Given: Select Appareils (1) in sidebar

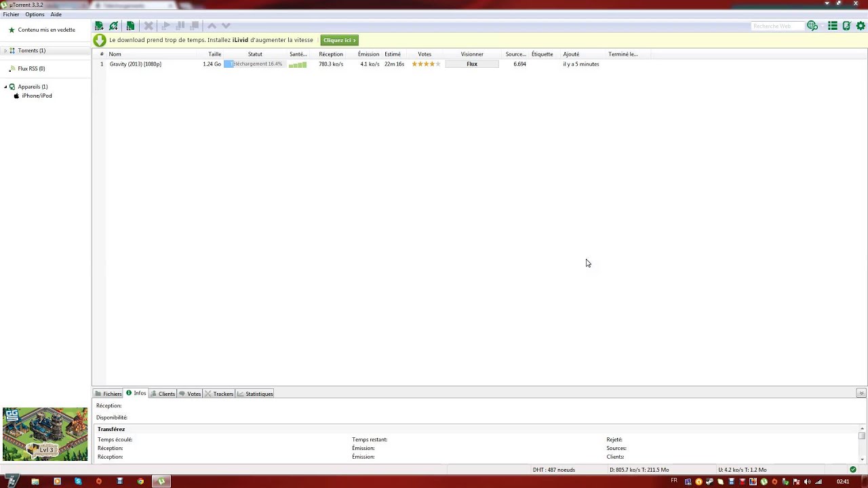Looking at the screenshot, I should 33,87.
